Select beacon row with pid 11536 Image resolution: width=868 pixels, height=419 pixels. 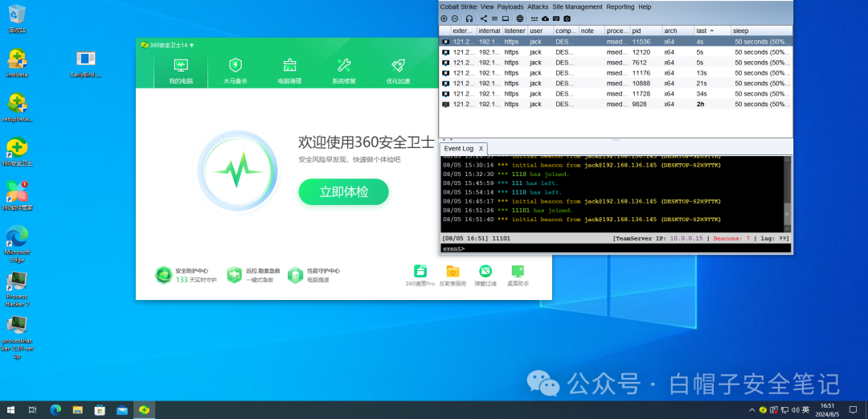coord(616,42)
